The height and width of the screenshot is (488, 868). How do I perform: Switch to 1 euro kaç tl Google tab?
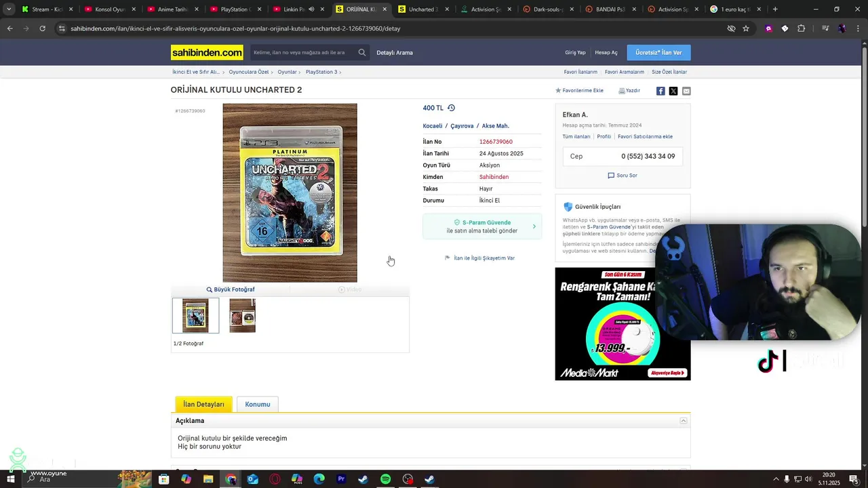pyautogui.click(x=735, y=9)
